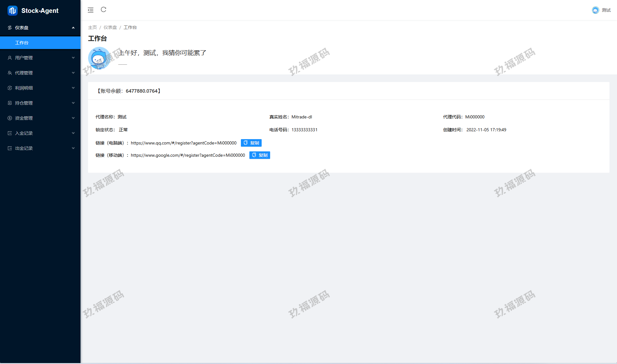Expand the 持仓管理 submenu chevron
Screen dimensions: 617x364
click(73, 103)
